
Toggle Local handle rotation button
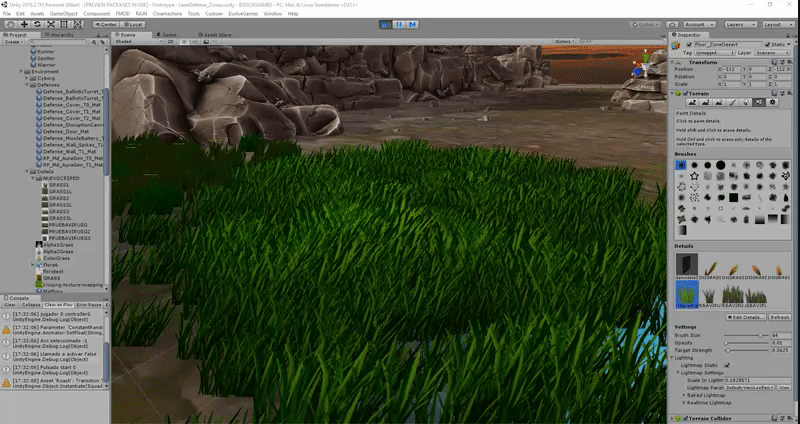click(134, 24)
